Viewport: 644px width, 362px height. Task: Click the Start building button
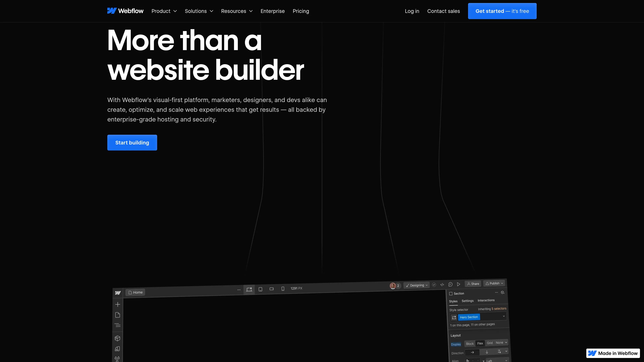[132, 143]
